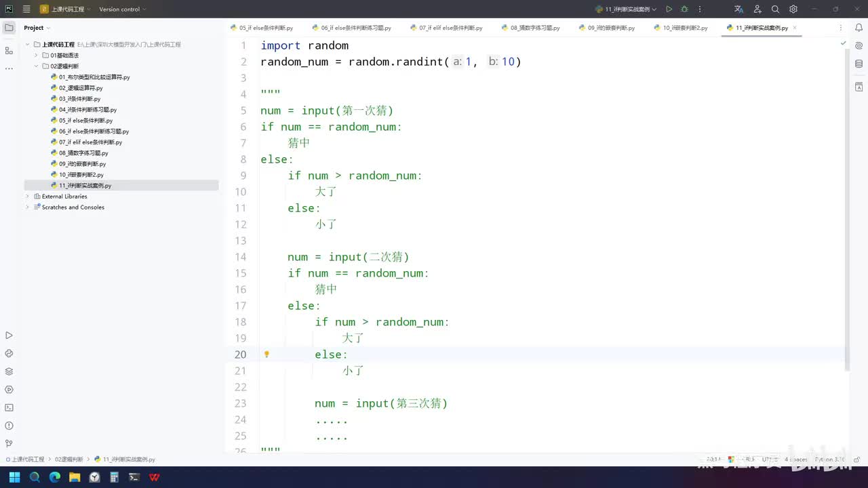The image size is (868, 488).
Task: Open editor tabs options vertical dots
Action: pyautogui.click(x=841, y=28)
